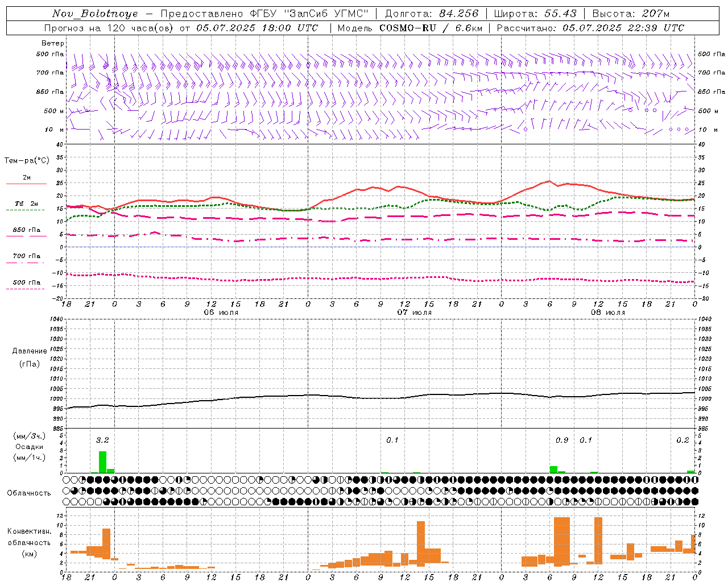Click the '3.2' precipitation amount value

pos(102,440)
